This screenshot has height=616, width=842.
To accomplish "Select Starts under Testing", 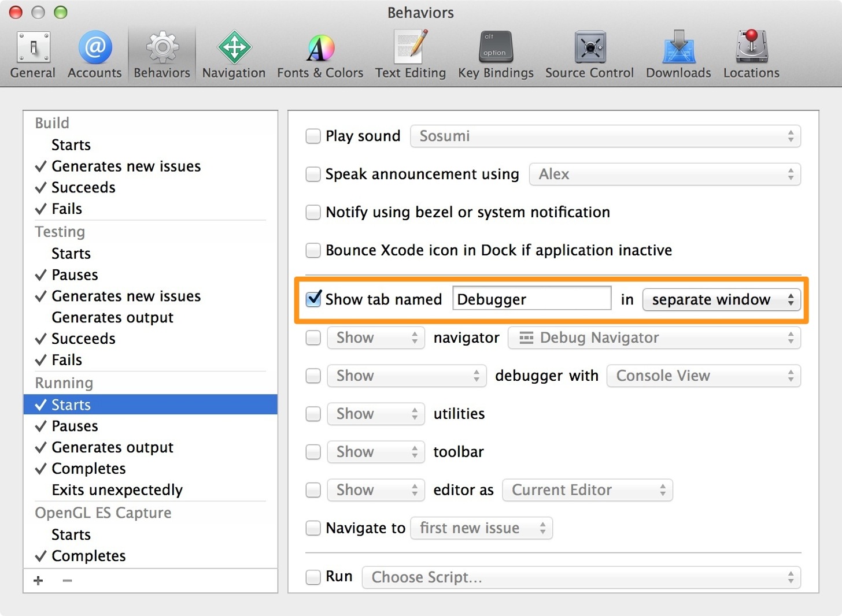I will [x=150, y=254].
